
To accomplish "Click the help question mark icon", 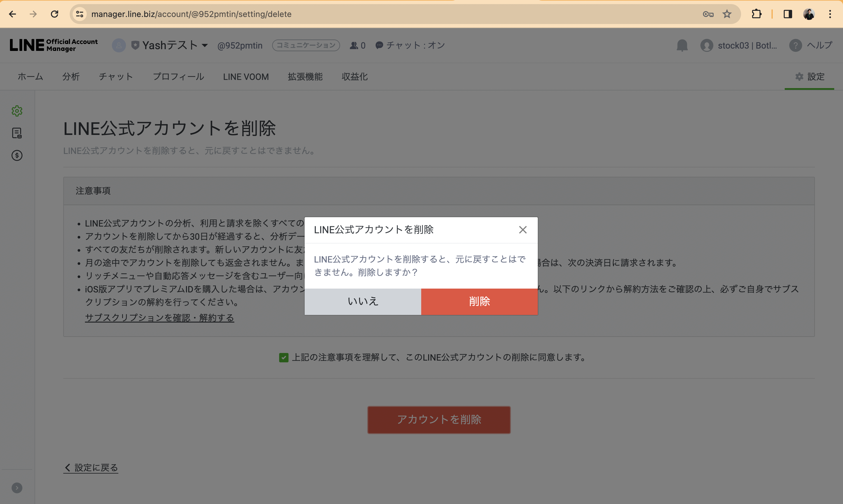I will pos(795,45).
